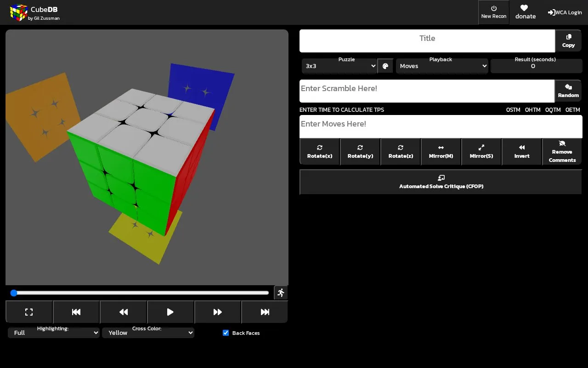Apply Rotate(x) to the moves
This screenshot has height=368, width=588.
coord(320,152)
